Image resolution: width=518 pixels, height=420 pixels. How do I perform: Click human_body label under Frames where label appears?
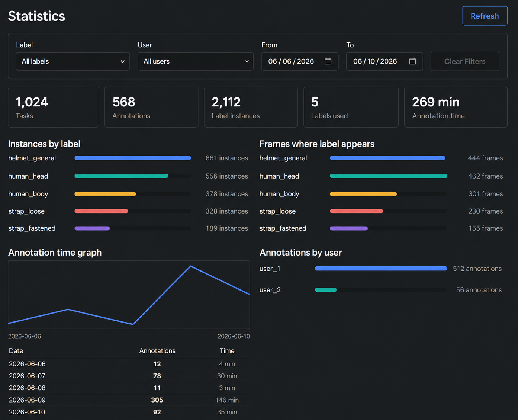pos(279,194)
